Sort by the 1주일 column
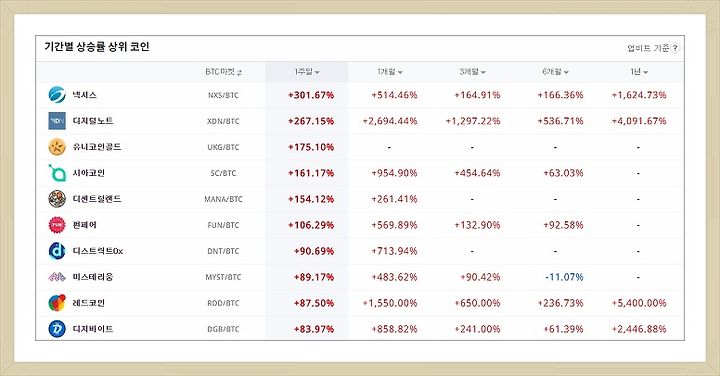Viewport: 720px width, 376px height. [x=307, y=72]
